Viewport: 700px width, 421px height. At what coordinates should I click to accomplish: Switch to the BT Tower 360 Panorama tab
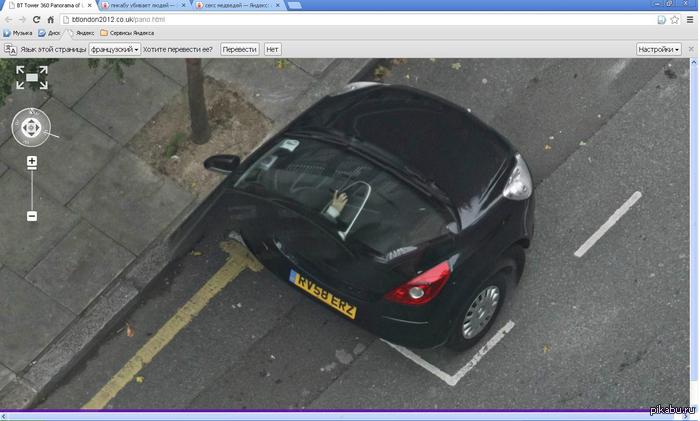(x=45, y=5)
